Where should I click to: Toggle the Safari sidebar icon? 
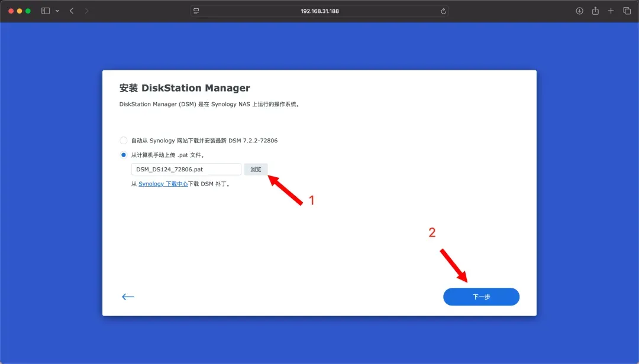(x=45, y=11)
